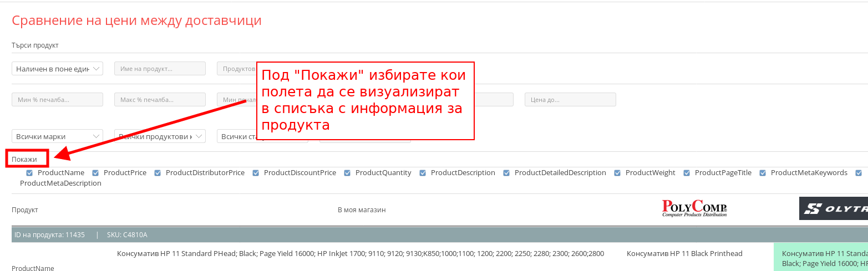Toggle the ProductDetailedDescription checkbox

(x=506, y=173)
